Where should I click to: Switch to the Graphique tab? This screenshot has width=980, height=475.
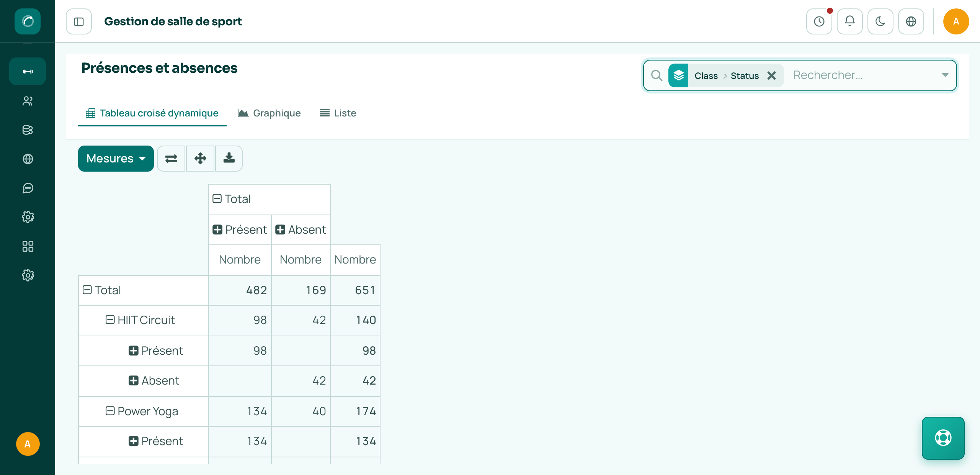(x=269, y=113)
